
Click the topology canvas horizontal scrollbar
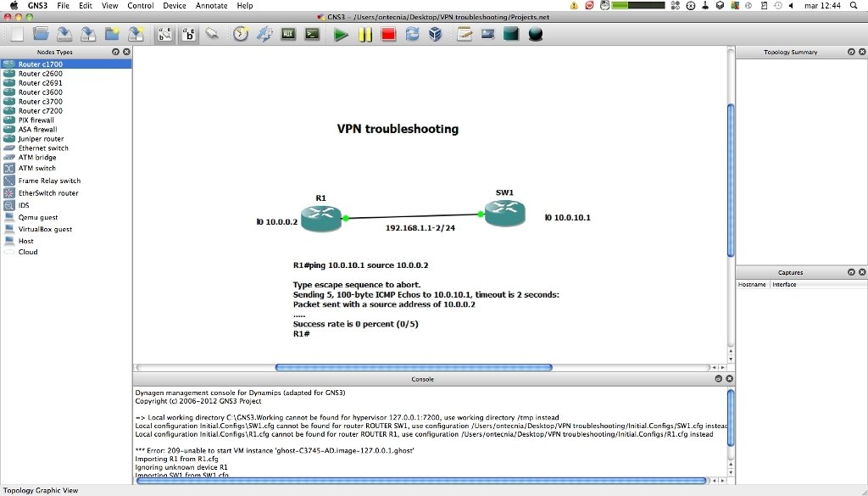pos(414,368)
